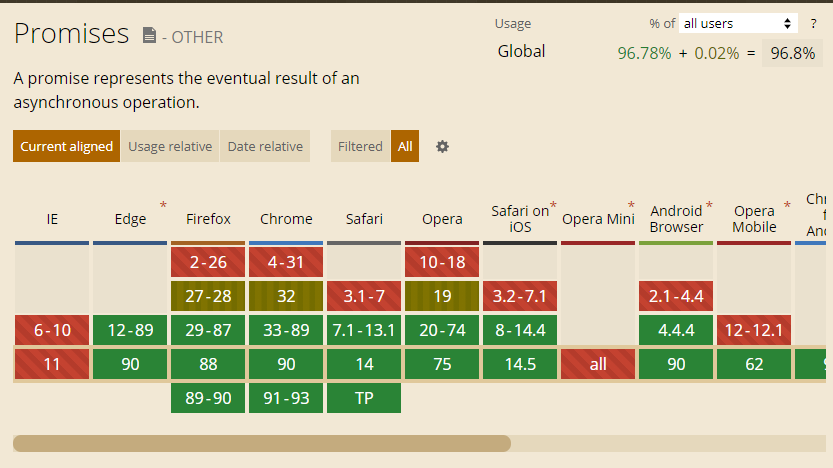Click the Opera 10-18 cell
This screenshot has width=833, height=468.
(442, 262)
